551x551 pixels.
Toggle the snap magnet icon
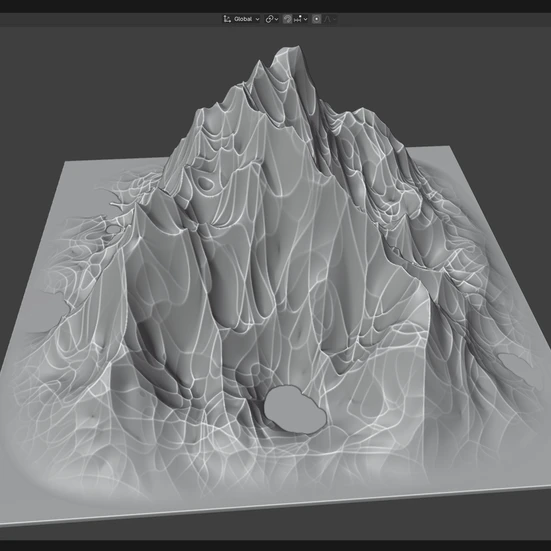pyautogui.click(x=287, y=19)
